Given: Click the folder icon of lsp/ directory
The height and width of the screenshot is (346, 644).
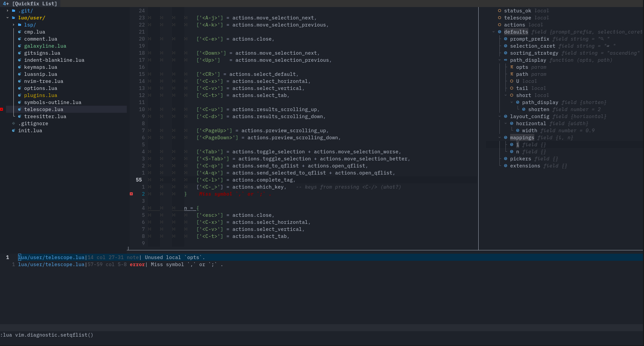Looking at the screenshot, I should point(19,25).
